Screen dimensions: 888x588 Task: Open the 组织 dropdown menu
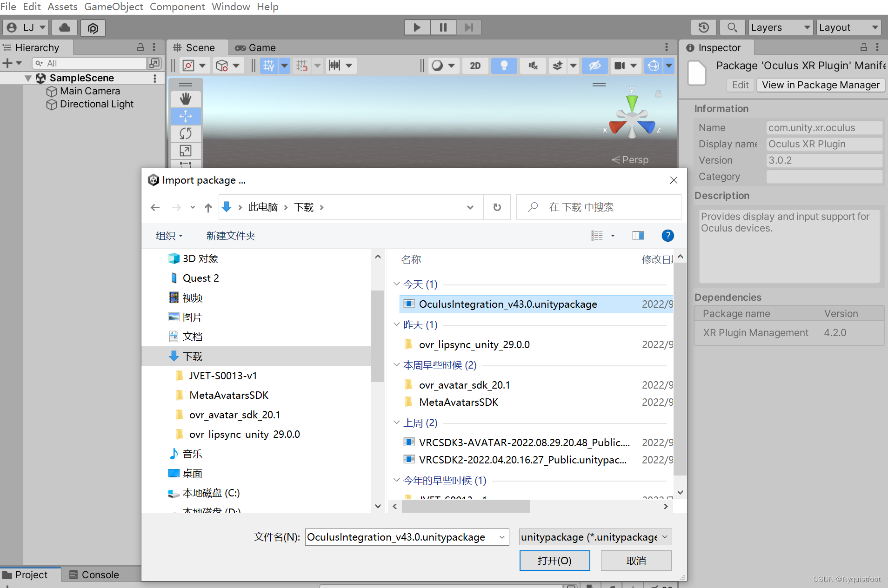(169, 236)
